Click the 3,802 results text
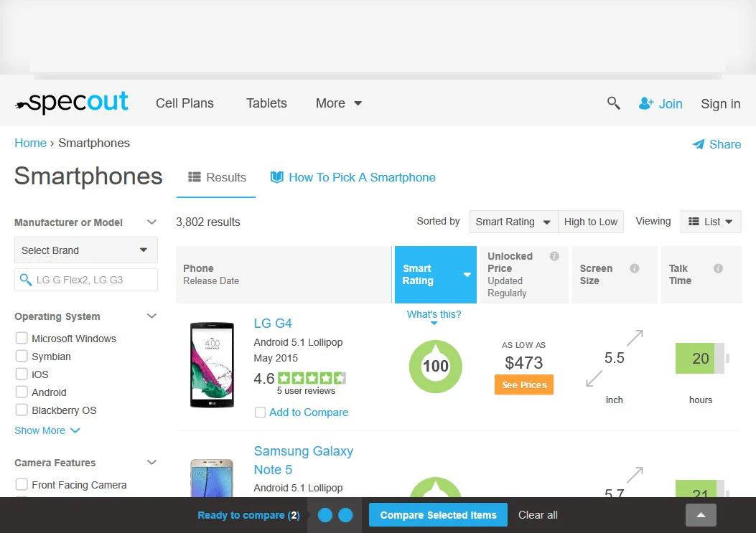The width and height of the screenshot is (756, 533). (x=207, y=222)
